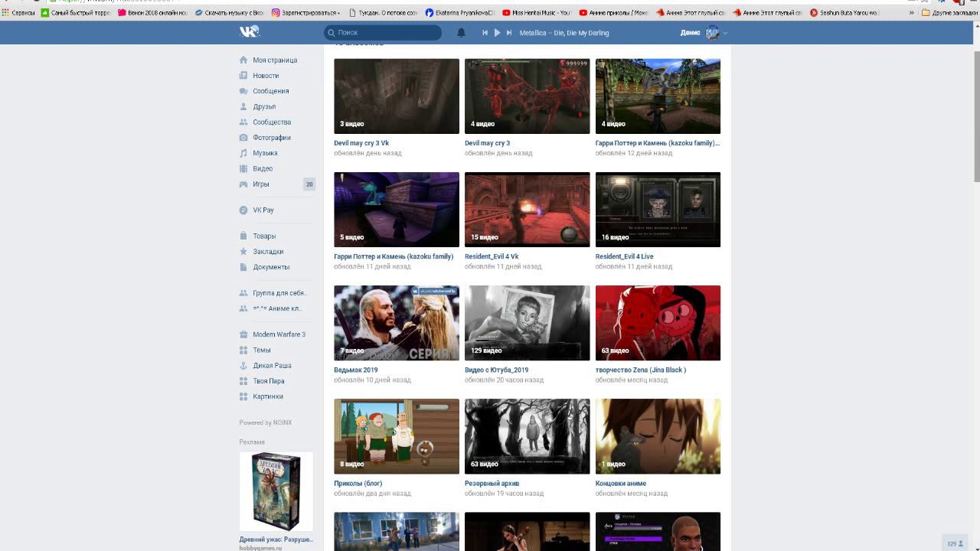Open the Resident_Evil 4 Vk album thumbnail
The height and width of the screenshot is (551, 980).
click(528, 210)
